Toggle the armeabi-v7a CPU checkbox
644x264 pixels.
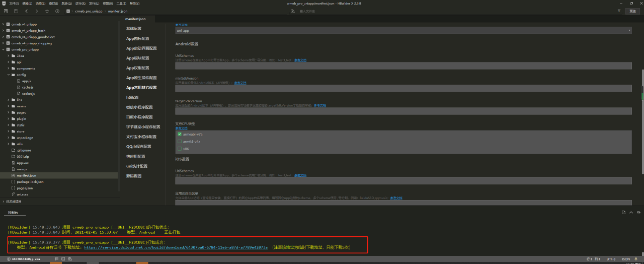(x=180, y=135)
